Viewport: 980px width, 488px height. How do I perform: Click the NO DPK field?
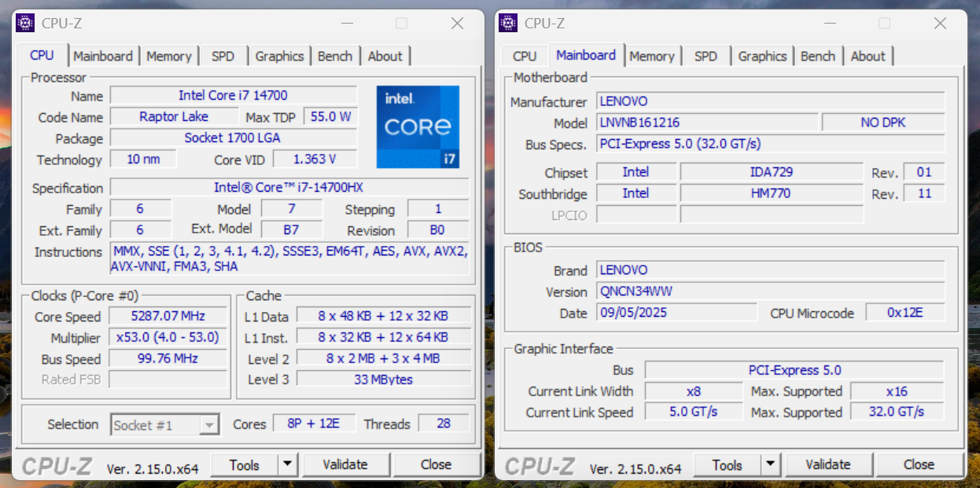(883, 123)
